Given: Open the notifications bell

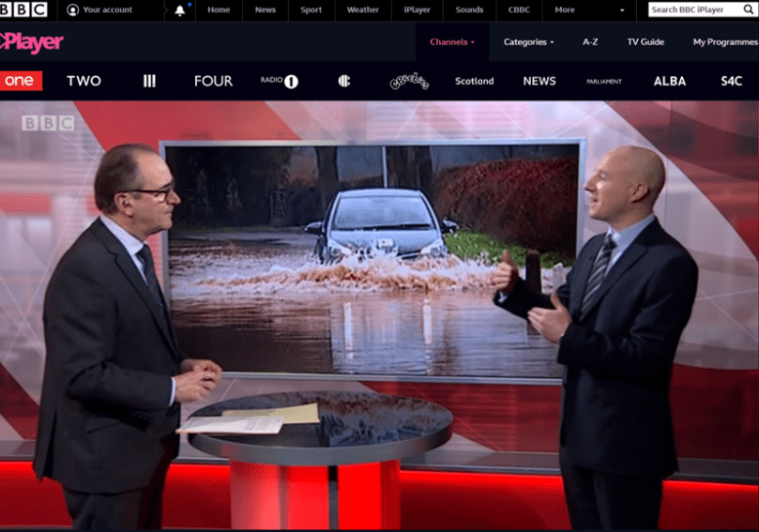Looking at the screenshot, I should click(180, 10).
